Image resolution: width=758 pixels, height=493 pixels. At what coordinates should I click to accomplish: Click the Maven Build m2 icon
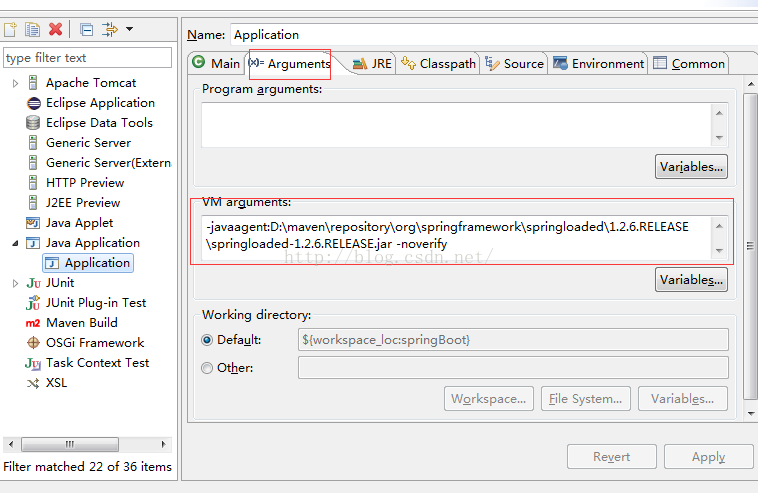pyautogui.click(x=33, y=323)
